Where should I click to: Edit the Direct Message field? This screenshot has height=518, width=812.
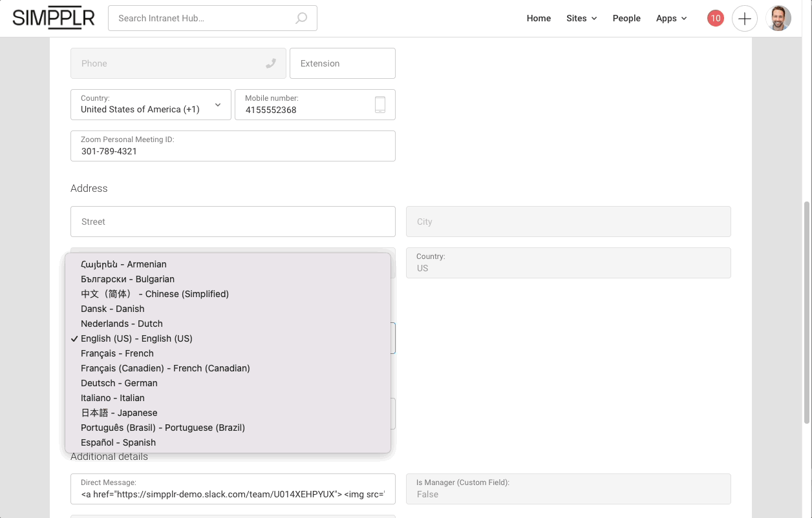pos(233,489)
